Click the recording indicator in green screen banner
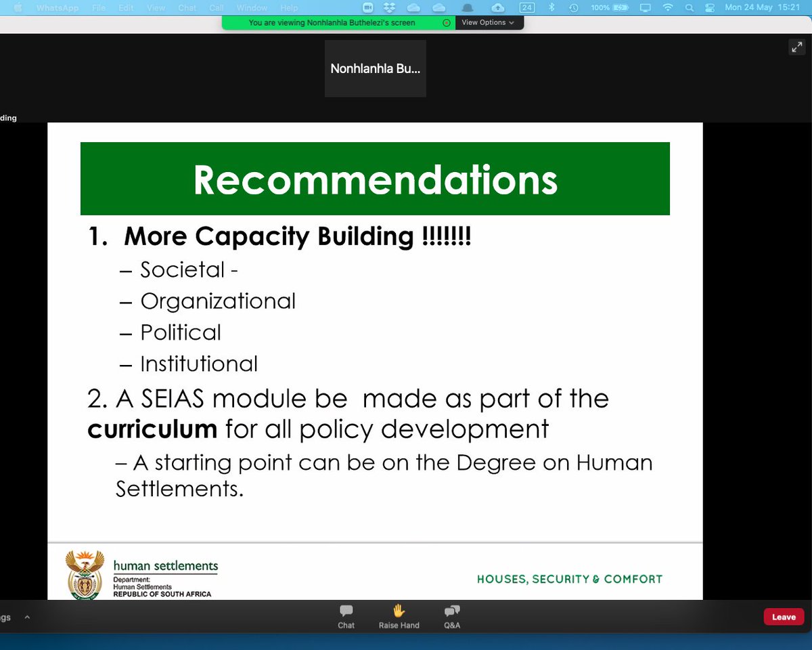 [447, 22]
